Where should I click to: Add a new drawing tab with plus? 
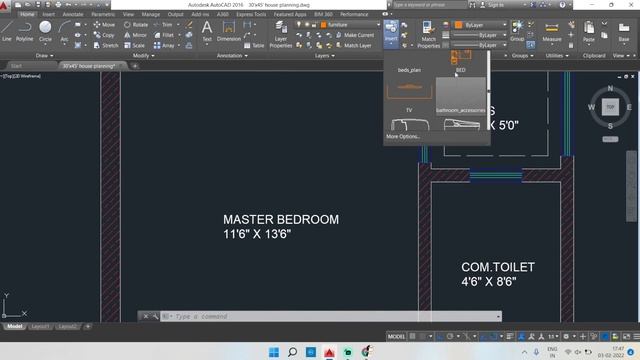pyautogui.click(x=135, y=66)
